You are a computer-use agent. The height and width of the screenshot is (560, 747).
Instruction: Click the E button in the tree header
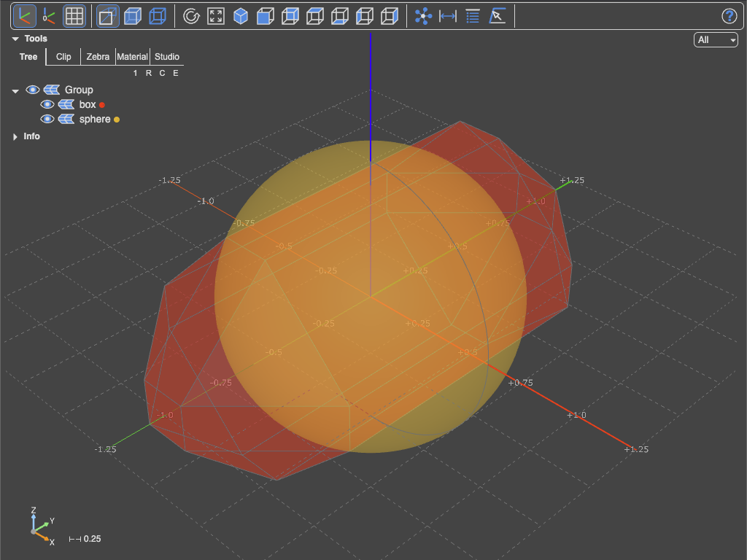(x=176, y=73)
